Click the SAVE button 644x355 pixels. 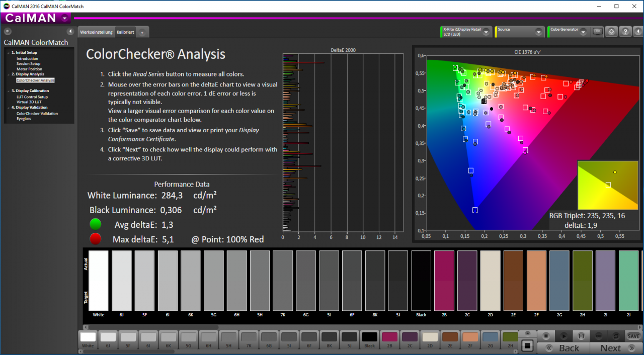(633, 336)
